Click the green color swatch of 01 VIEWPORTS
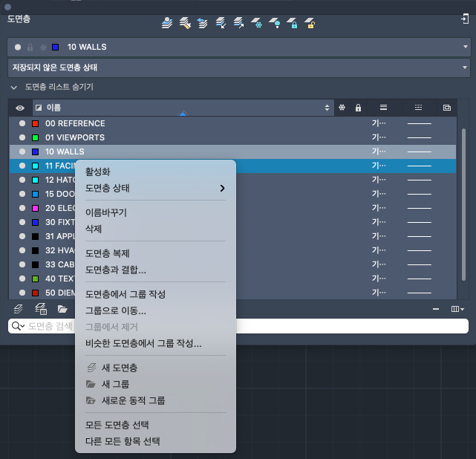476x459 pixels. pyautogui.click(x=35, y=137)
